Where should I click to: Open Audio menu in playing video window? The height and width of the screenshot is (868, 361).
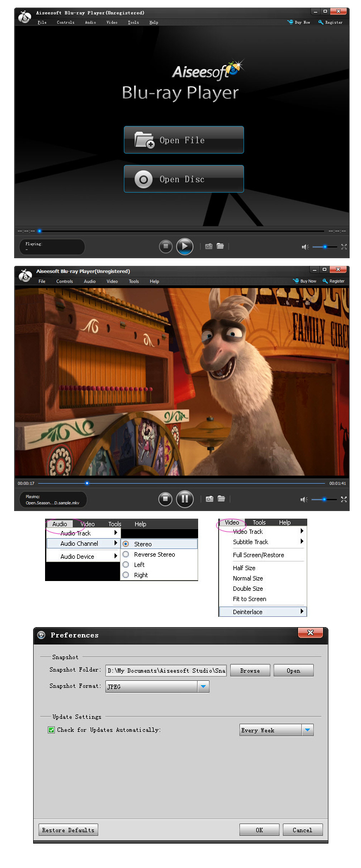[90, 281]
